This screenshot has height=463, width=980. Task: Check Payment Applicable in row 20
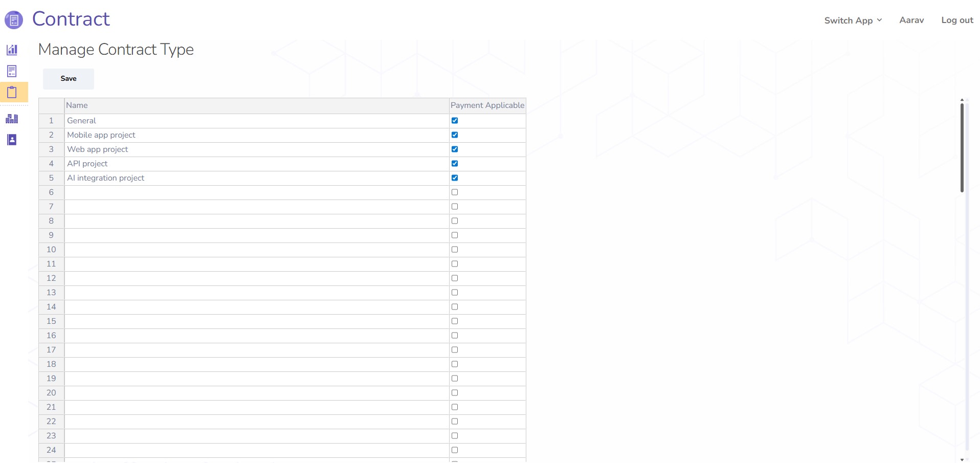455,393
